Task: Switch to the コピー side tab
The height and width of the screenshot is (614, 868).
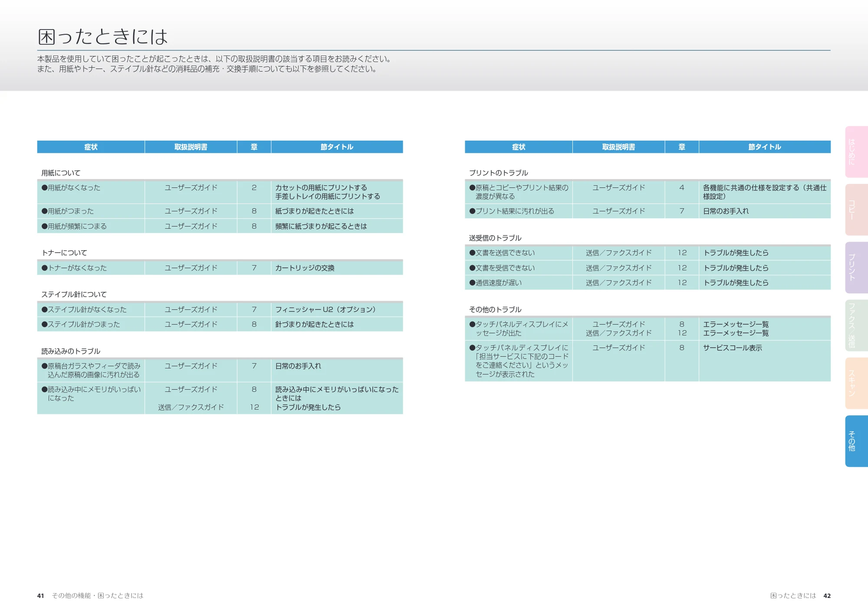Action: tap(856, 210)
